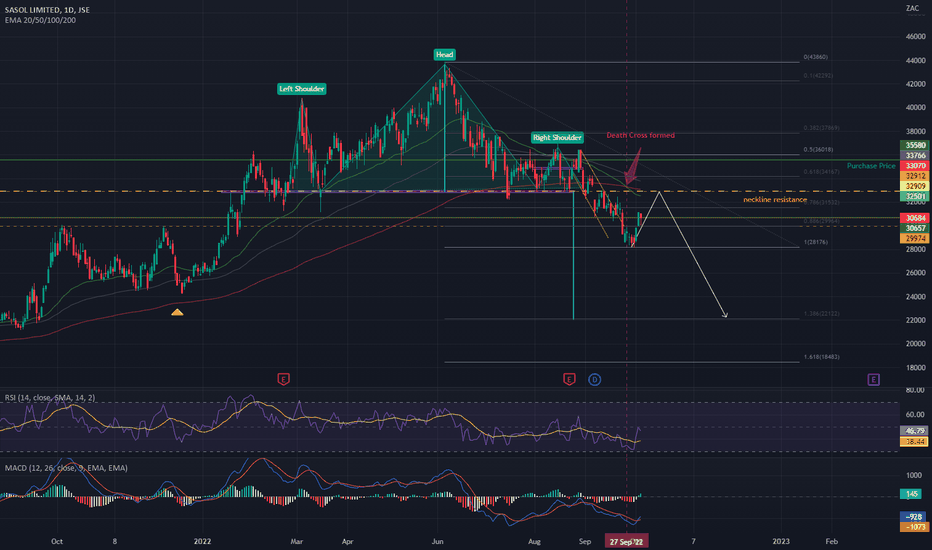
Task: Click the 1(28176) Fibonacci level label
Action: tap(816, 242)
